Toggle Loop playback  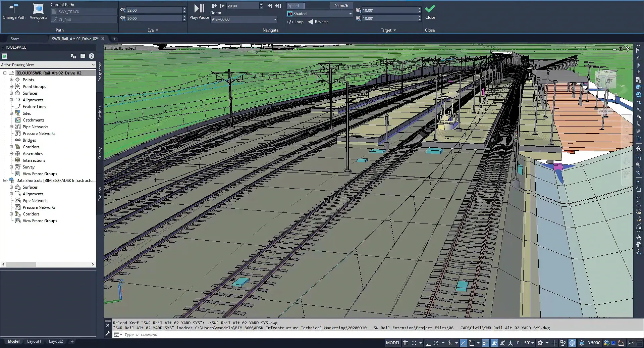295,22
